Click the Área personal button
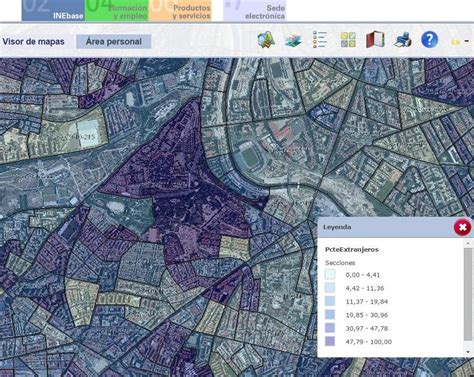474x377 pixels. pos(114,42)
